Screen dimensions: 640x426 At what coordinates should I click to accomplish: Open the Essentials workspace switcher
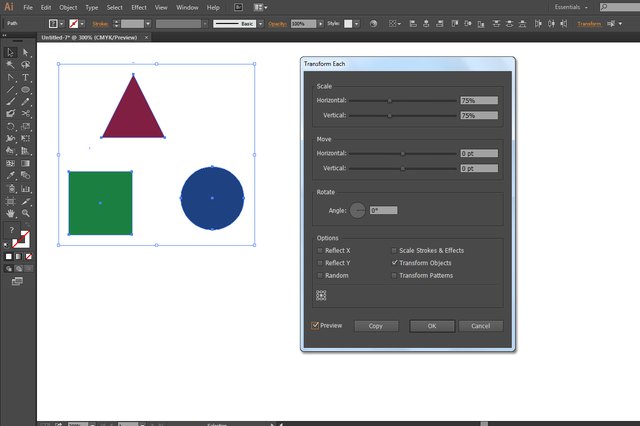point(571,7)
